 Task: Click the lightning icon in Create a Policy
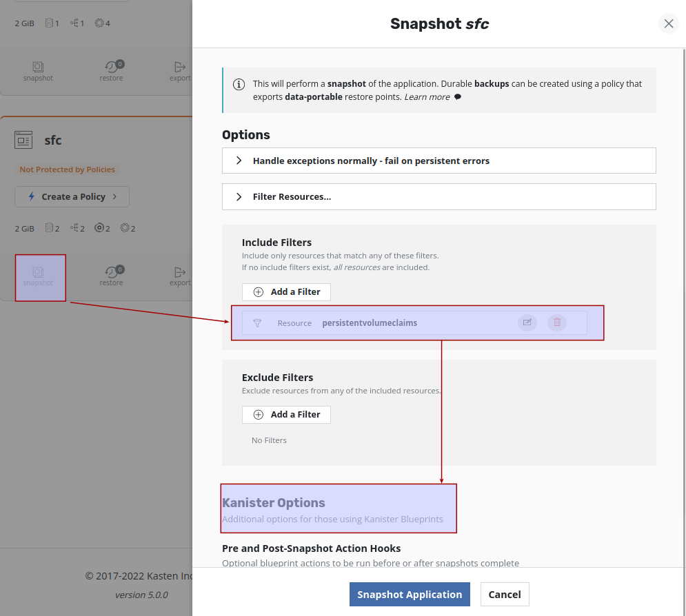click(32, 196)
